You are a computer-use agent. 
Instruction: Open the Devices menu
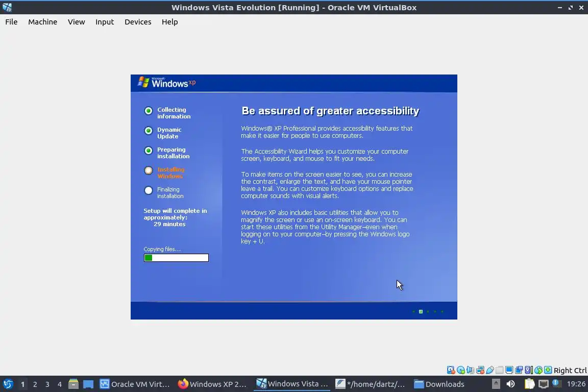coord(138,22)
